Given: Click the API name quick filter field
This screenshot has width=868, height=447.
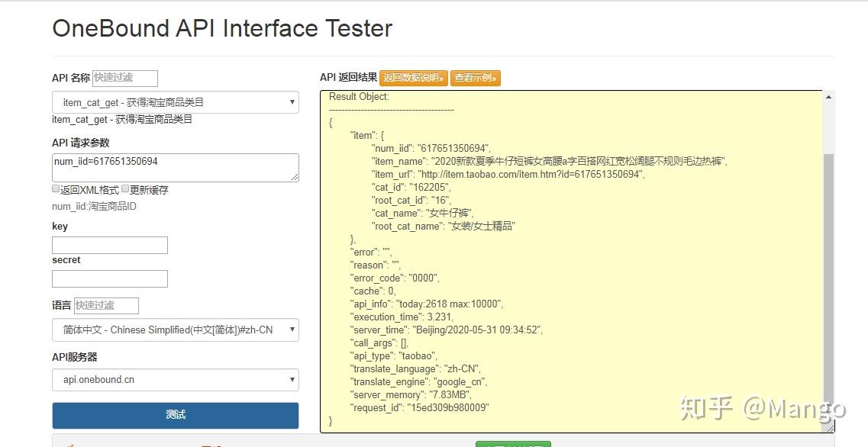Looking at the screenshot, I should pos(124,78).
